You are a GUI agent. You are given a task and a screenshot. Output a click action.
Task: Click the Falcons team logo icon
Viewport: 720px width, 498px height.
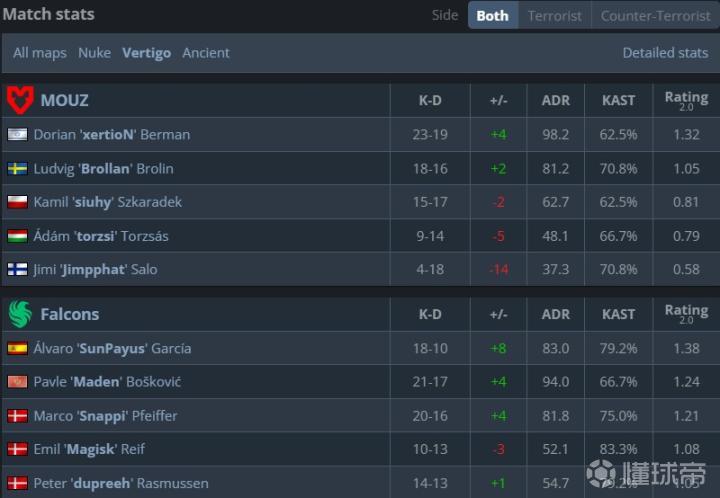point(20,314)
